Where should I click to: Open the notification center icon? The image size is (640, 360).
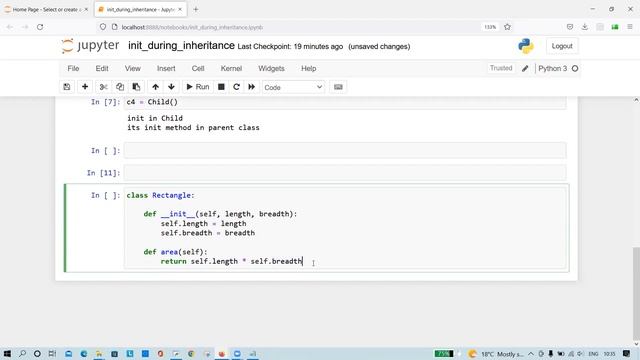click(x=627, y=353)
